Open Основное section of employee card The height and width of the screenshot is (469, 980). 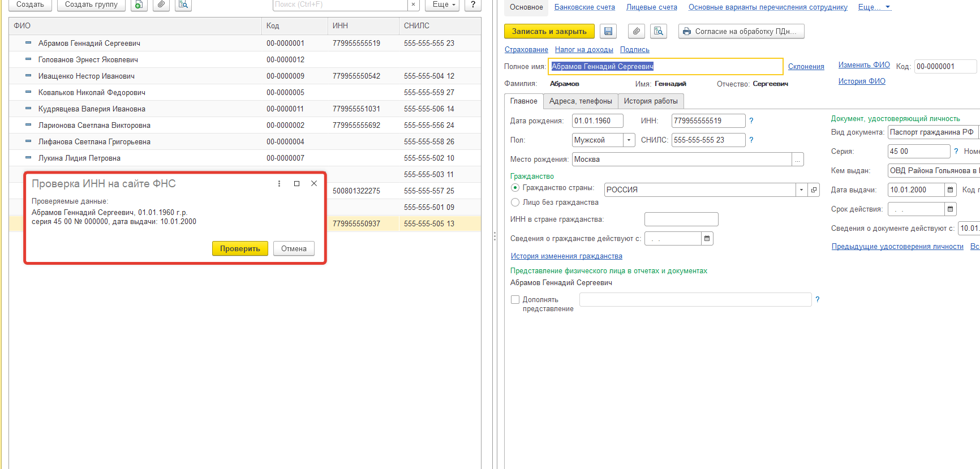(x=526, y=7)
